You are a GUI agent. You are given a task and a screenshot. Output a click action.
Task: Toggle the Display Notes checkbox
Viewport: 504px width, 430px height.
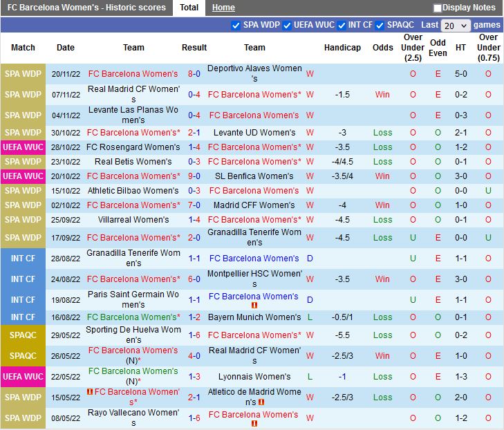pos(437,8)
